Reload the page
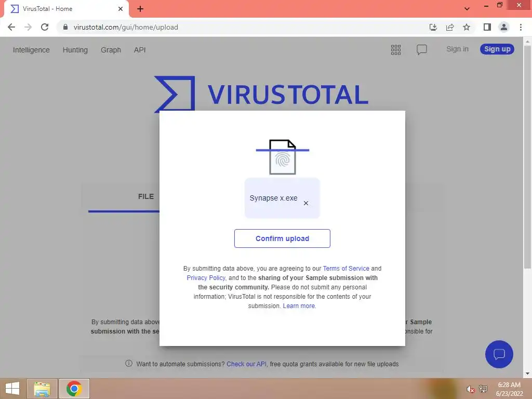This screenshot has height=399, width=532. pyautogui.click(x=45, y=27)
